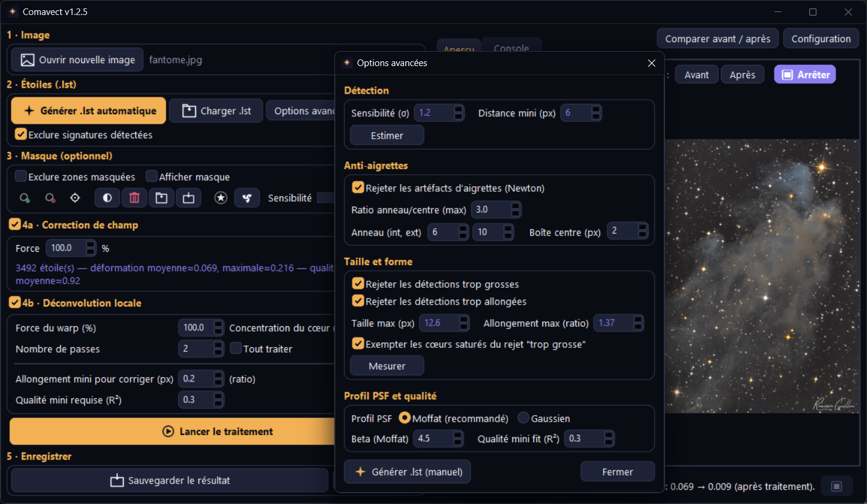
Task: Uncheck Rejeter les détections trop allongées
Action: tap(358, 301)
